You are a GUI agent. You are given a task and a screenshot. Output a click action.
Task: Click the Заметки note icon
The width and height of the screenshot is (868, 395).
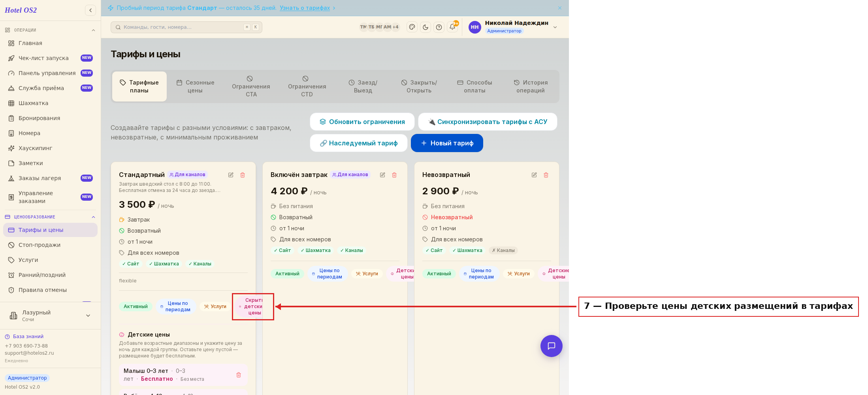point(11,163)
